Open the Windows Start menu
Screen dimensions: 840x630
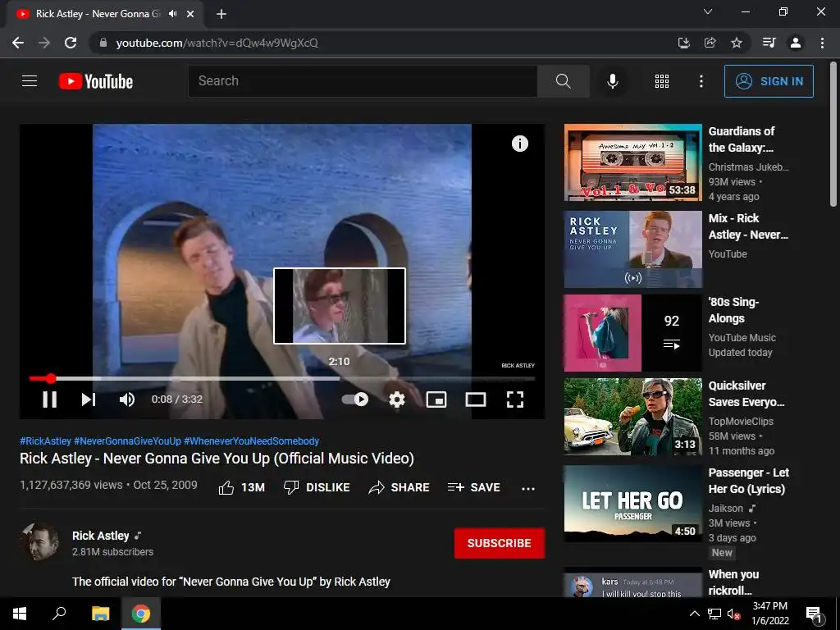point(20,614)
